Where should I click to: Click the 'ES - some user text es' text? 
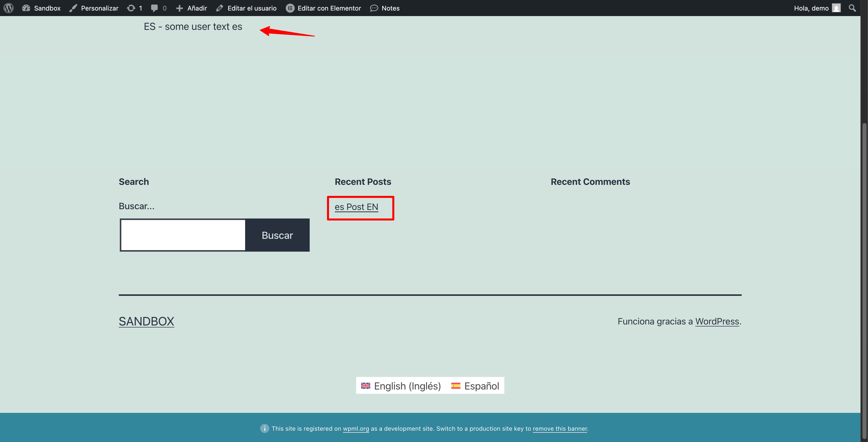(193, 27)
